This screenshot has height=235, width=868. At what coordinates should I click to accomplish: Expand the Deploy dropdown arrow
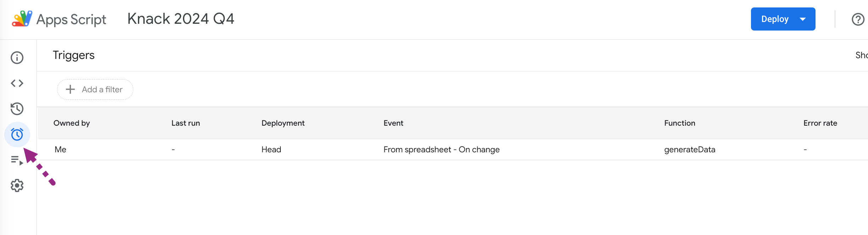pyautogui.click(x=803, y=19)
